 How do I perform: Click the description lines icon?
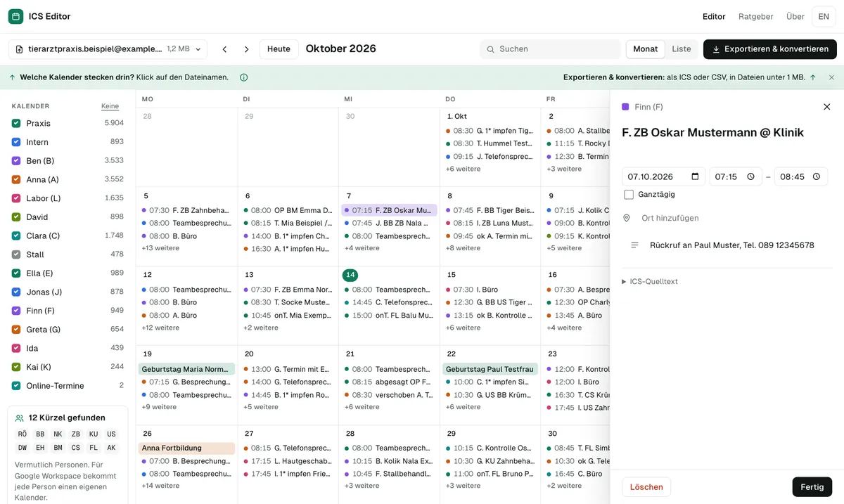(x=634, y=245)
